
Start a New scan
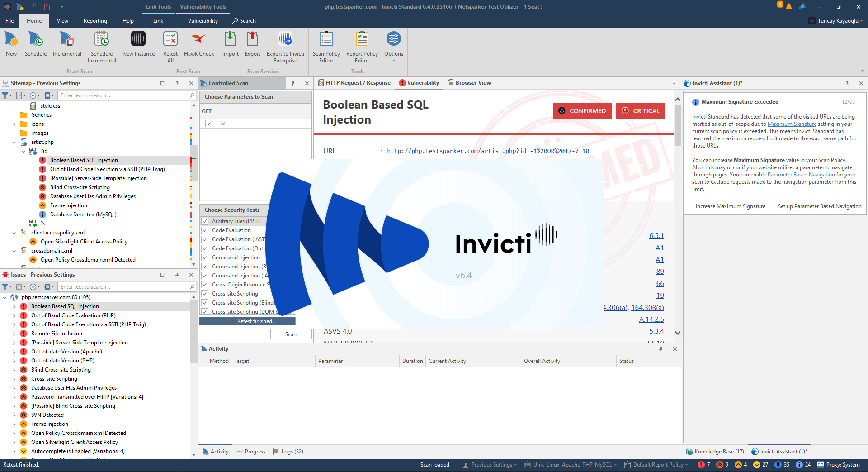pyautogui.click(x=11, y=44)
